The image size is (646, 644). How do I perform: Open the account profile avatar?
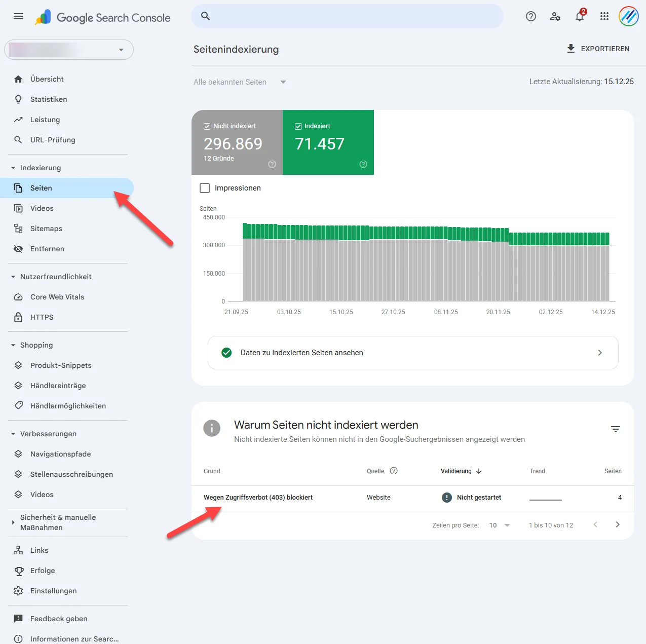pos(628,16)
